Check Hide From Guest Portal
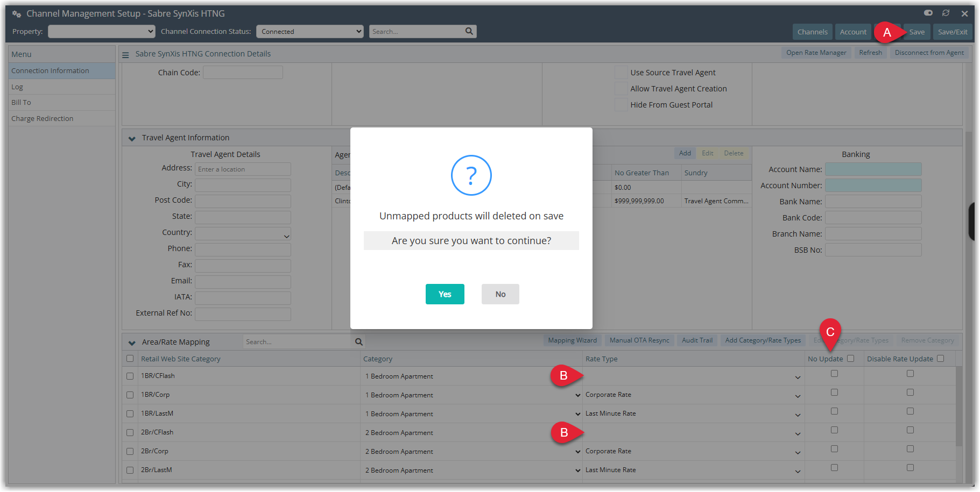This screenshot has width=980, height=492. click(621, 104)
